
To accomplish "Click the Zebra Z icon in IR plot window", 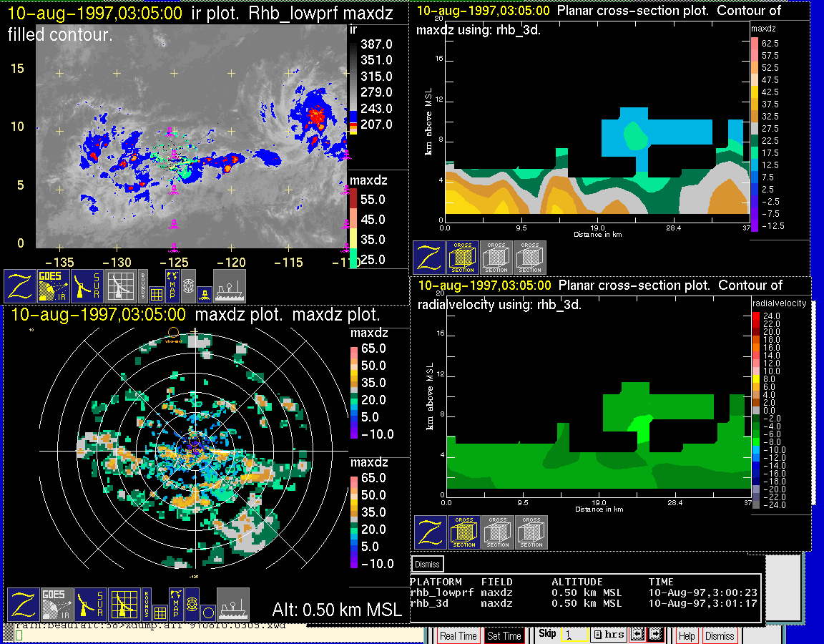I will pos(20,286).
